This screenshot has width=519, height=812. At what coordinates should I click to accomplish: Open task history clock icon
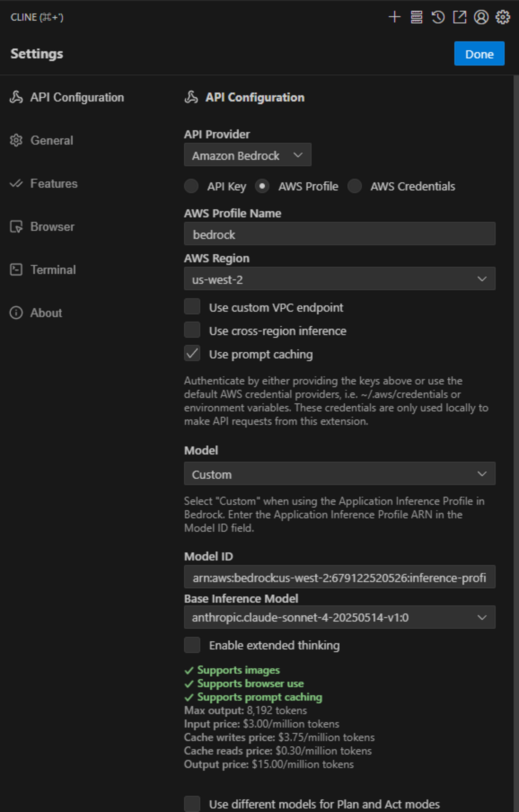(438, 17)
